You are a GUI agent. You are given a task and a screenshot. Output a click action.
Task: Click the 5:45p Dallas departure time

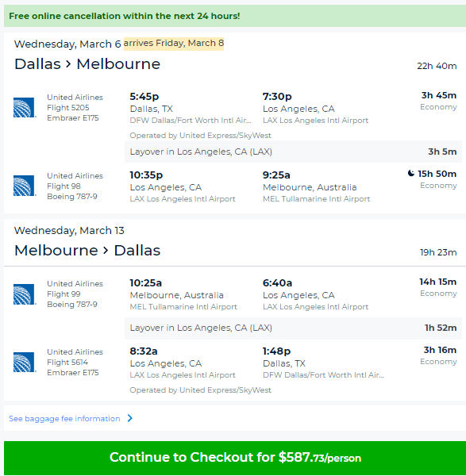tap(144, 97)
